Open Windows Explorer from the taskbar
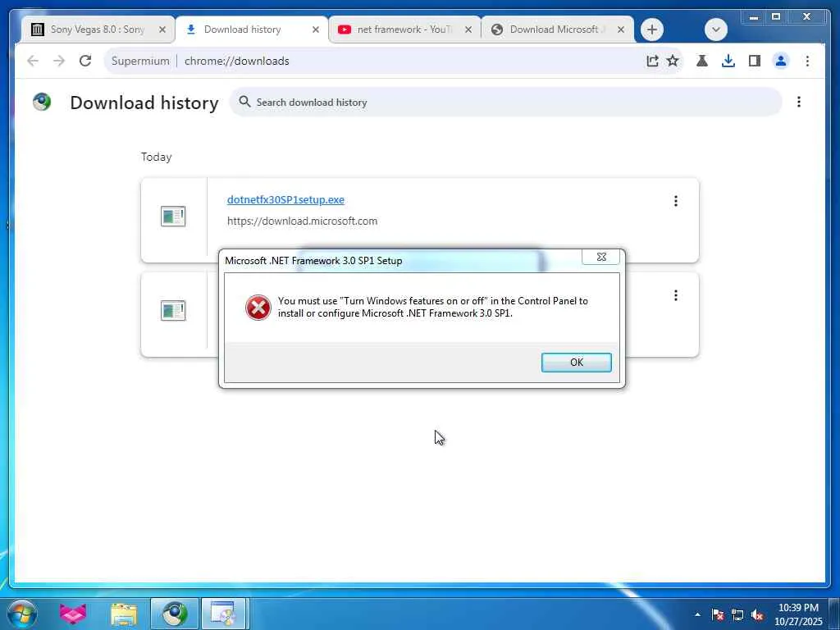The width and height of the screenshot is (840, 630). (x=124, y=614)
